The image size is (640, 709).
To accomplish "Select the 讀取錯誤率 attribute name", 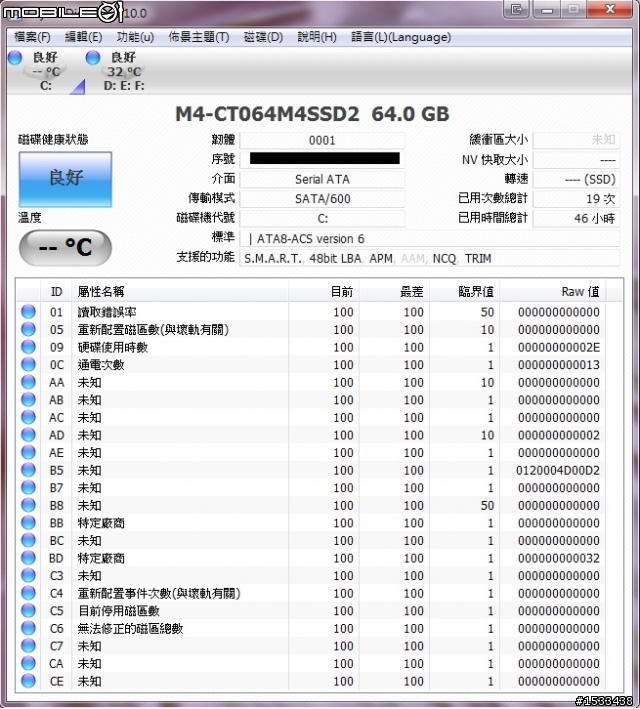I will [107, 312].
